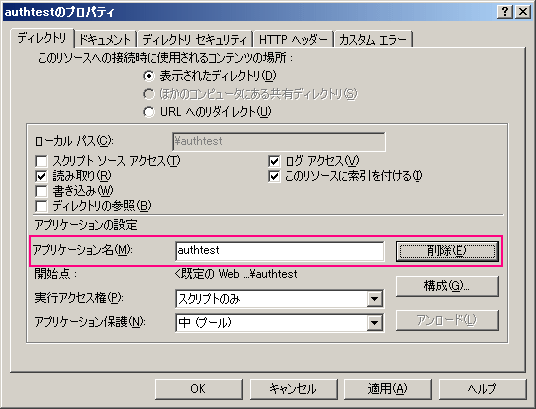Expand the アプリケーション保護 dropdown arrow
The image size is (536, 409).
point(375,322)
